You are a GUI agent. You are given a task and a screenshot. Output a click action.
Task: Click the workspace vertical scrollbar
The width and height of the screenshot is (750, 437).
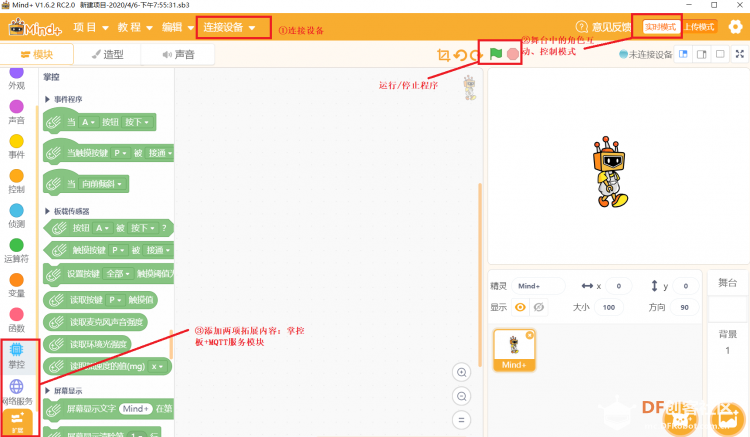(480, 275)
